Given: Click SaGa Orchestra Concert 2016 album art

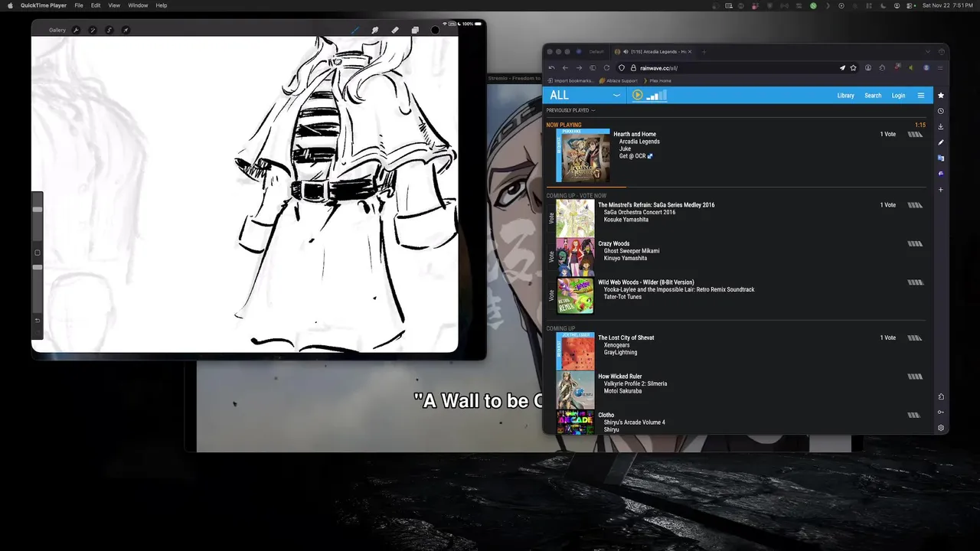Looking at the screenshot, I should [575, 218].
